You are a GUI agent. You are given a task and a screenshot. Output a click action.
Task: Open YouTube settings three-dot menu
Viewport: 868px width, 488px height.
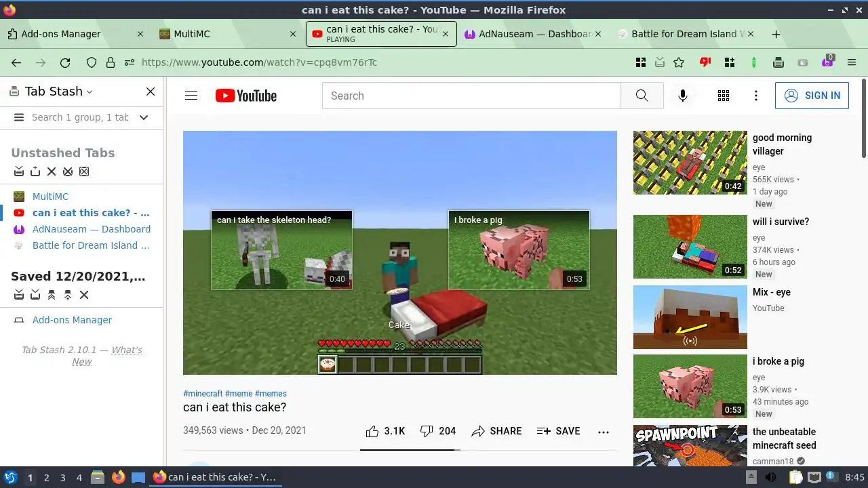756,96
